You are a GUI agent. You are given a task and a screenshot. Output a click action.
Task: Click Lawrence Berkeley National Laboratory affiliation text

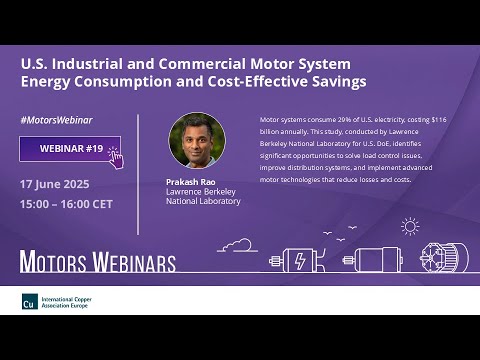click(x=203, y=196)
